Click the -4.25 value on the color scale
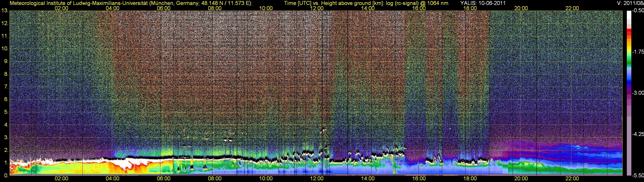 point(638,134)
